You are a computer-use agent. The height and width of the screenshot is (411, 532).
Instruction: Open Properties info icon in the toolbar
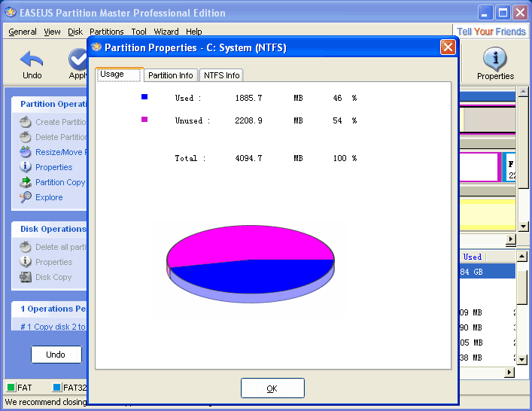pyautogui.click(x=495, y=58)
